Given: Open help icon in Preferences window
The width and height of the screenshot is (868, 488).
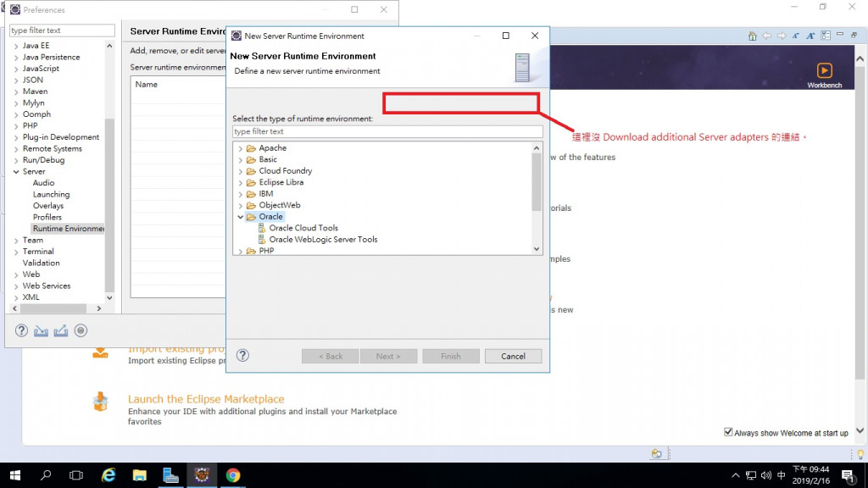Looking at the screenshot, I should [x=21, y=330].
